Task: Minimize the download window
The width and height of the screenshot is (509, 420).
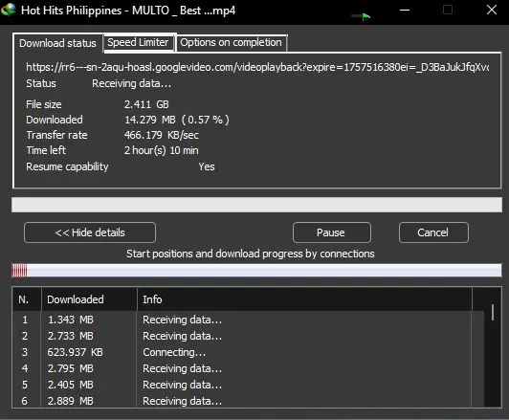Action: click(405, 11)
